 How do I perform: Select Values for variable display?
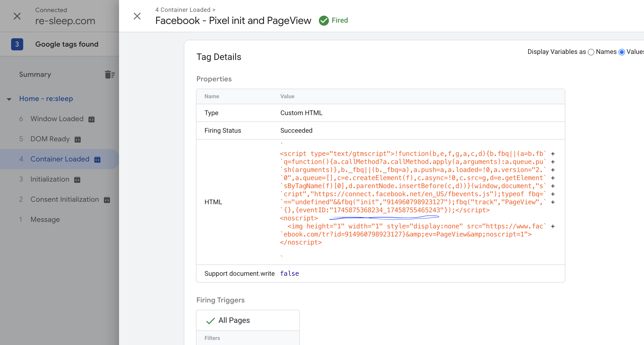click(x=622, y=52)
